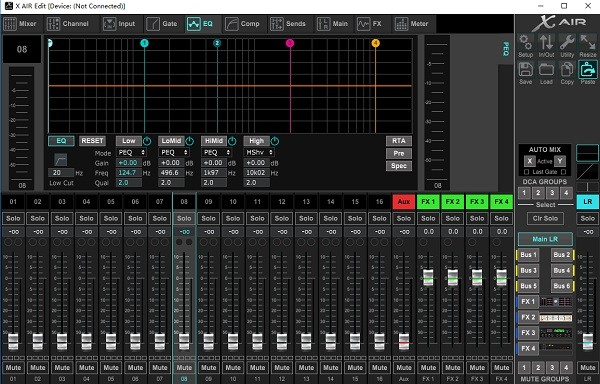Grab the channel 03 fader knob

[62, 342]
